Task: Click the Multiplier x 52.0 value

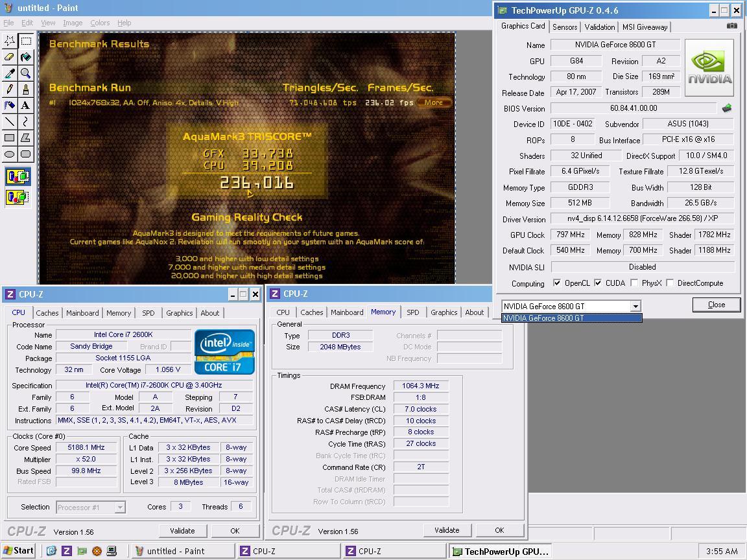Action: pos(86,459)
